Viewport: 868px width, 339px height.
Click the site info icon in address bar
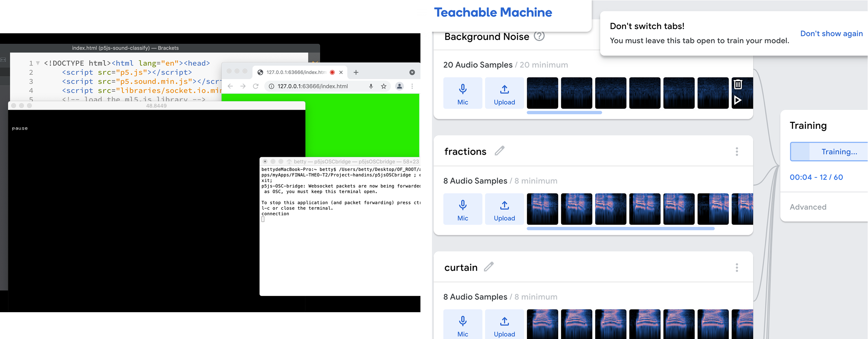click(271, 86)
